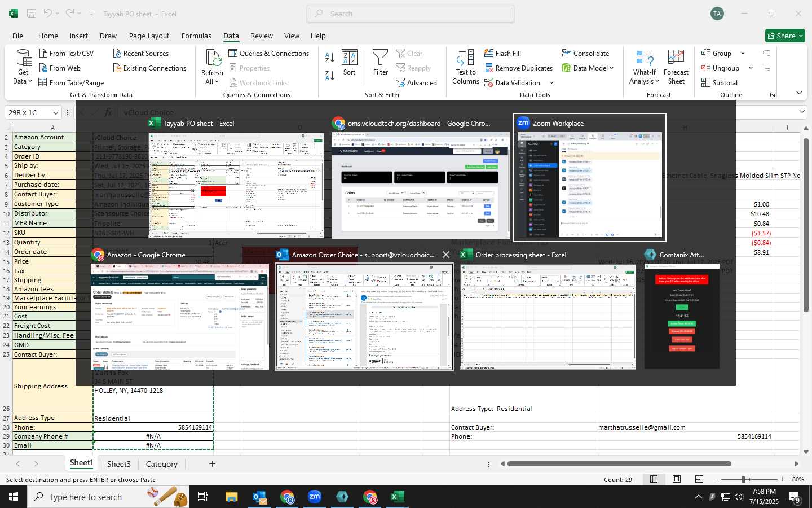Open File Explorer from taskbar
The width and height of the screenshot is (812, 508).
coord(232,497)
